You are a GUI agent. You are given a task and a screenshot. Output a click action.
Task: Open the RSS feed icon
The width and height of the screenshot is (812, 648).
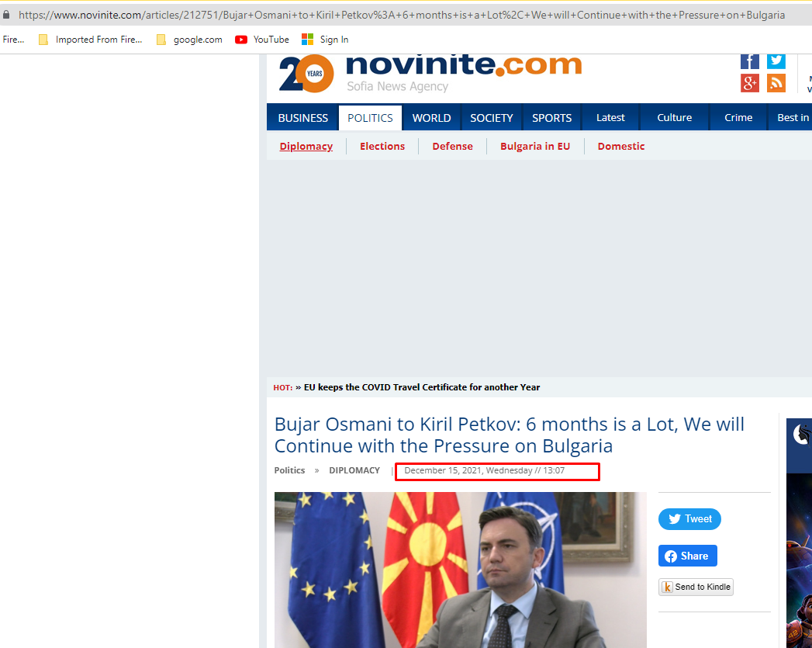(776, 83)
